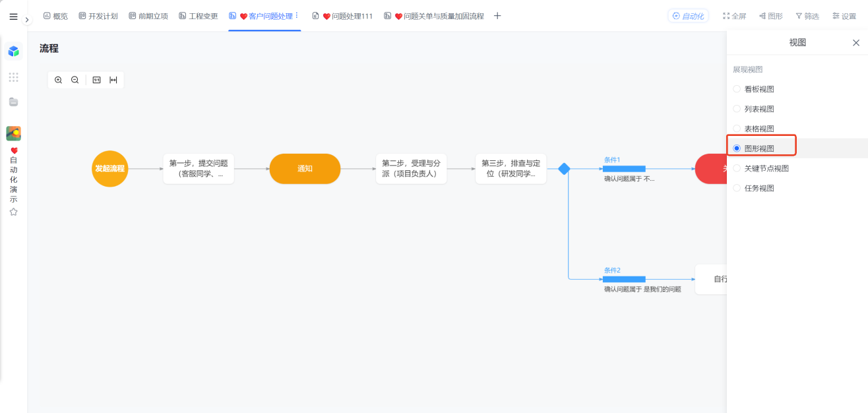The height and width of the screenshot is (413, 868).
Task: Click the 确认问题属于 是我们的问题 text
Action: pos(642,289)
